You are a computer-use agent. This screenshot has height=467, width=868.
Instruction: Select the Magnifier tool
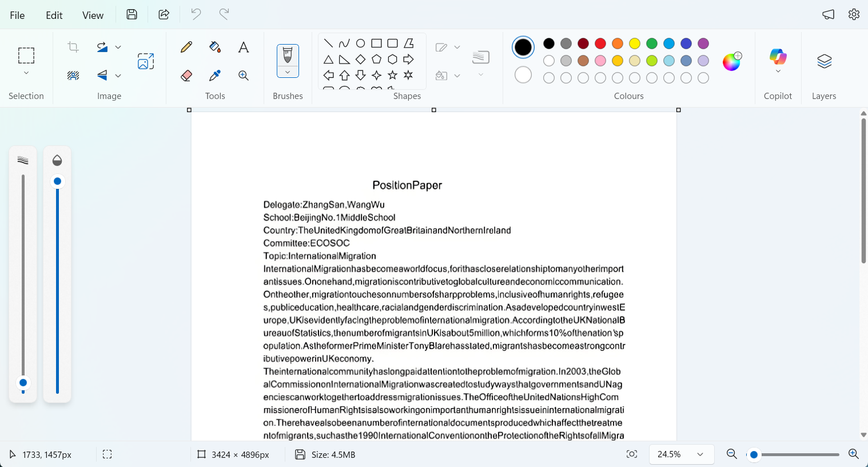coord(244,75)
